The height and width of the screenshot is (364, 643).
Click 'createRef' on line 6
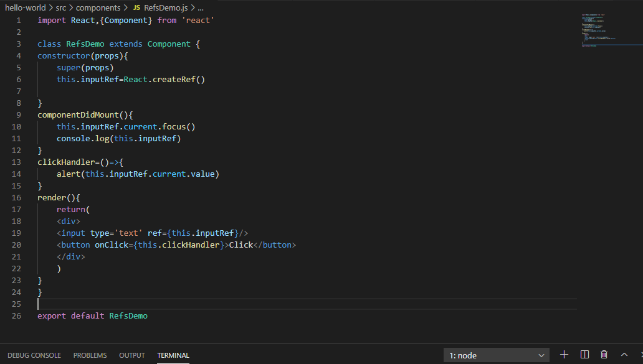(174, 80)
